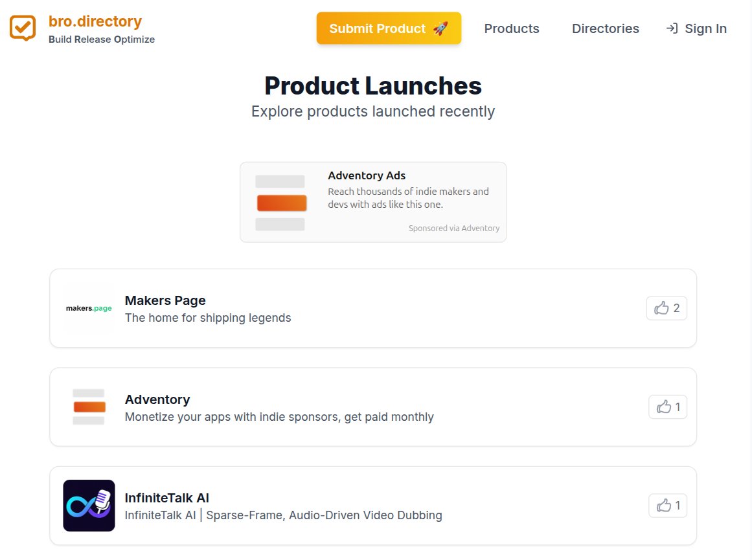The width and height of the screenshot is (752, 560).
Task: Click the makers.page logo thumbnail
Action: pos(89,308)
